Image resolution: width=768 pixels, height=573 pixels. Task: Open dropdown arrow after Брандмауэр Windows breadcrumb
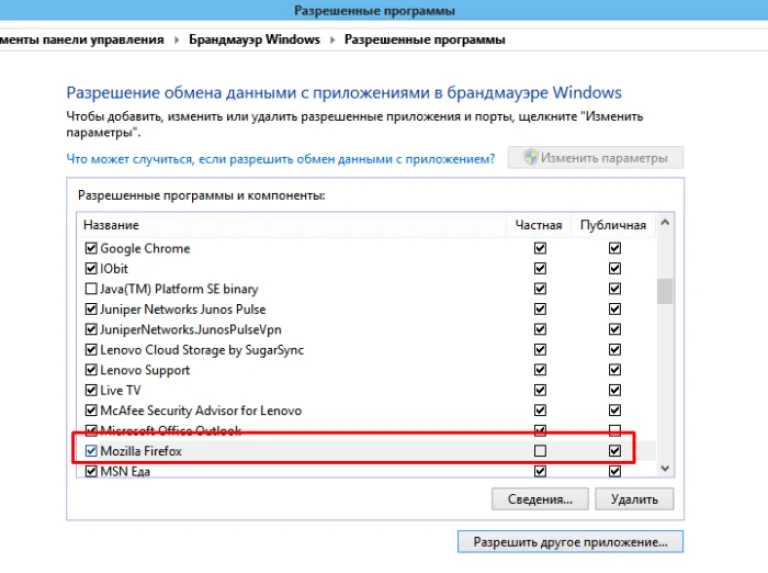click(x=332, y=40)
